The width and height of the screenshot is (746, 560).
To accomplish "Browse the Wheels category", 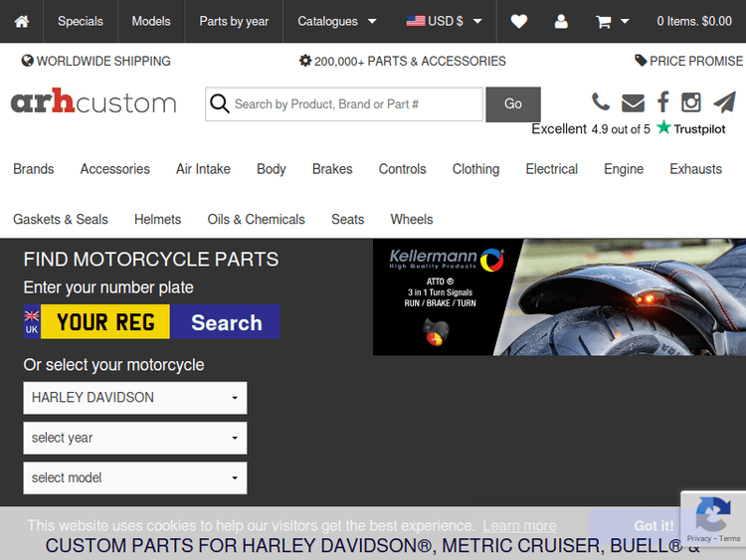I will pyautogui.click(x=412, y=220).
